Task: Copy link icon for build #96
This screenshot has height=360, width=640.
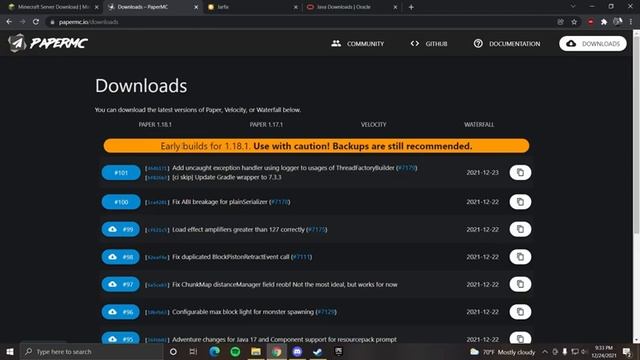Action: 520,312
